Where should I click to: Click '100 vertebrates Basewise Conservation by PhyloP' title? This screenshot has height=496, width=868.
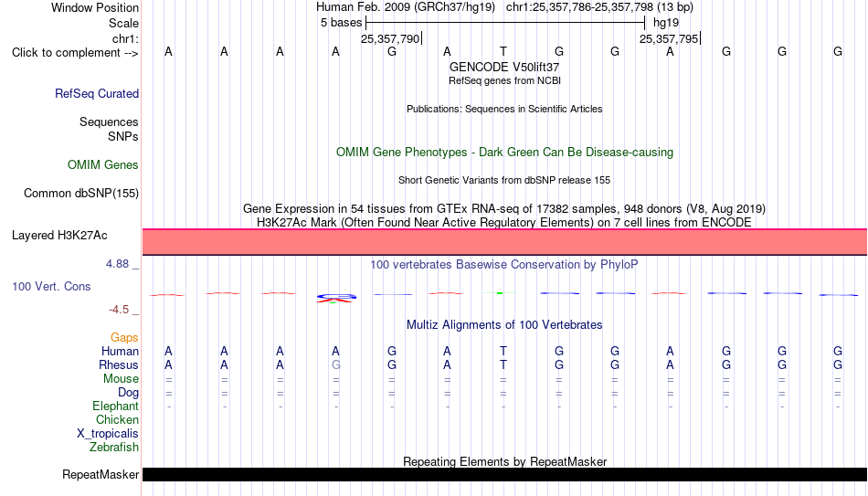point(504,265)
